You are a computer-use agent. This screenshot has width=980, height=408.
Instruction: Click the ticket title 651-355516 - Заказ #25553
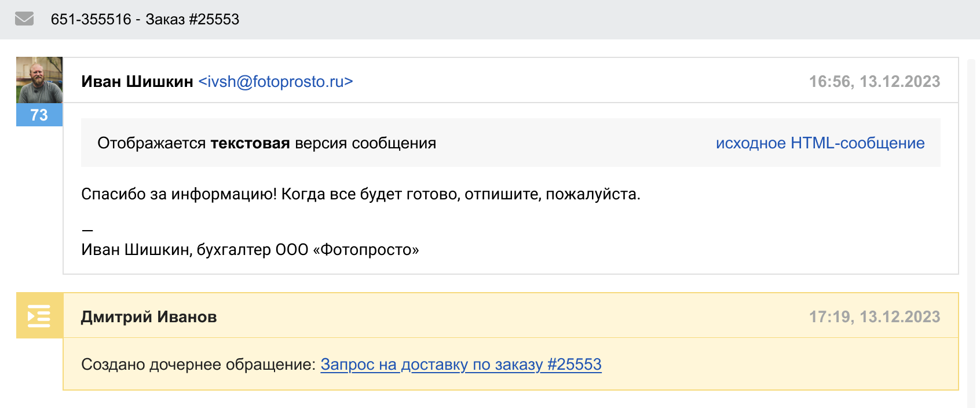(x=145, y=19)
